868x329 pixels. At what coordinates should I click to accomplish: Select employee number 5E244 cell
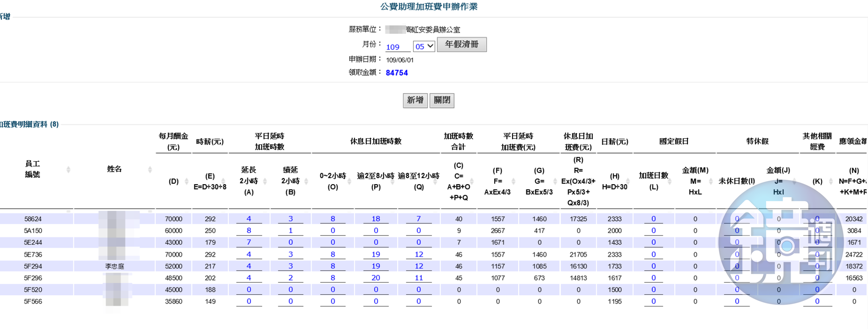tap(33, 242)
